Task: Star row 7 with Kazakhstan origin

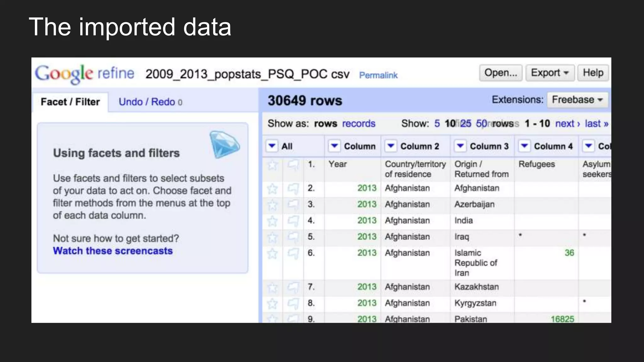Action: pos(272,288)
